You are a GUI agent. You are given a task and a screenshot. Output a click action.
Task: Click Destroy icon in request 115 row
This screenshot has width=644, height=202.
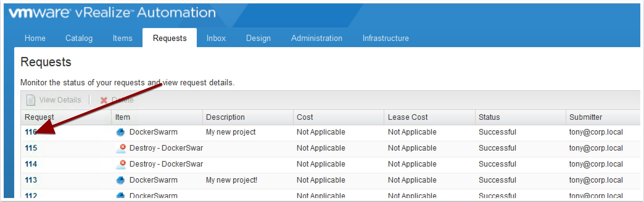[x=121, y=148]
